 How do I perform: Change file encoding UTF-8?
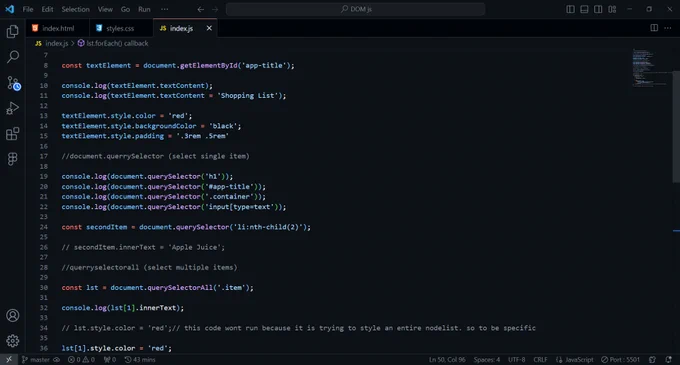516,359
